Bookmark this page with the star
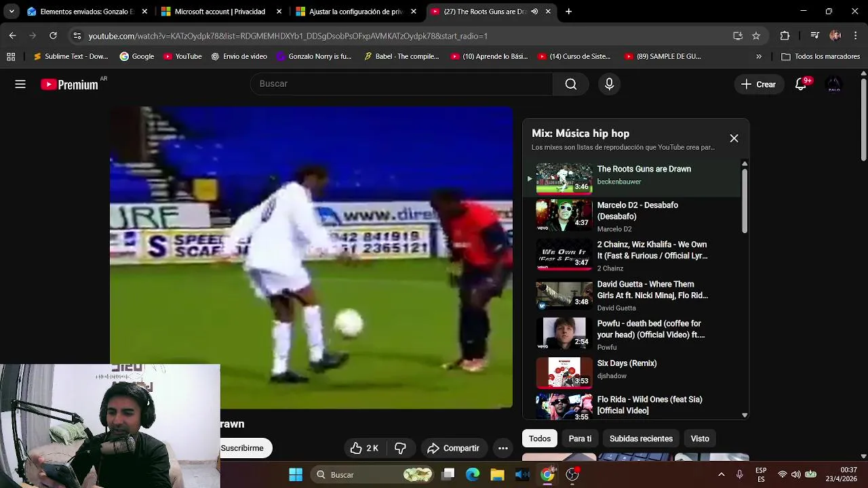Image resolution: width=868 pixels, height=488 pixels. click(756, 36)
